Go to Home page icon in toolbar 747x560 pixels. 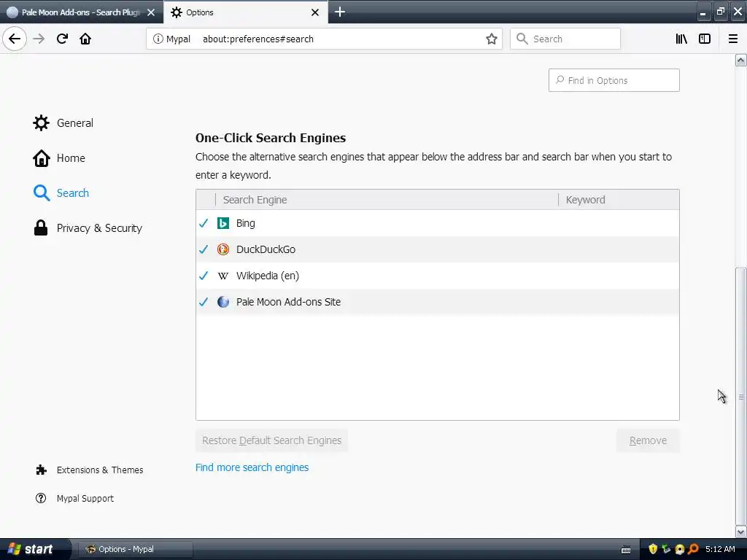click(85, 39)
